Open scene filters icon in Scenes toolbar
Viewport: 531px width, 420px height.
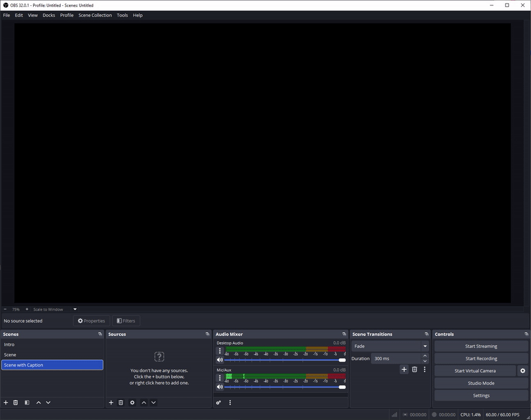27,402
